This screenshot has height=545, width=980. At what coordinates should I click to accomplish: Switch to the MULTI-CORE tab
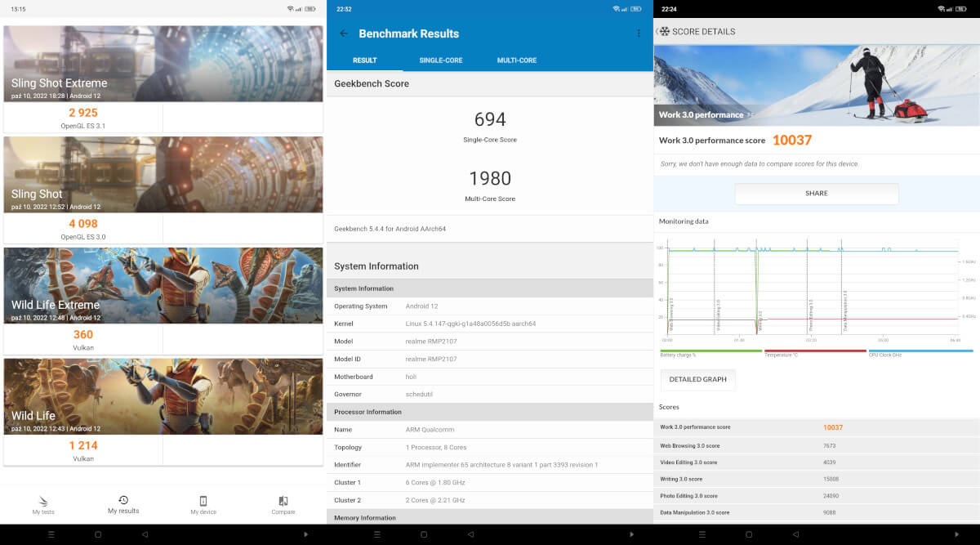tap(517, 60)
